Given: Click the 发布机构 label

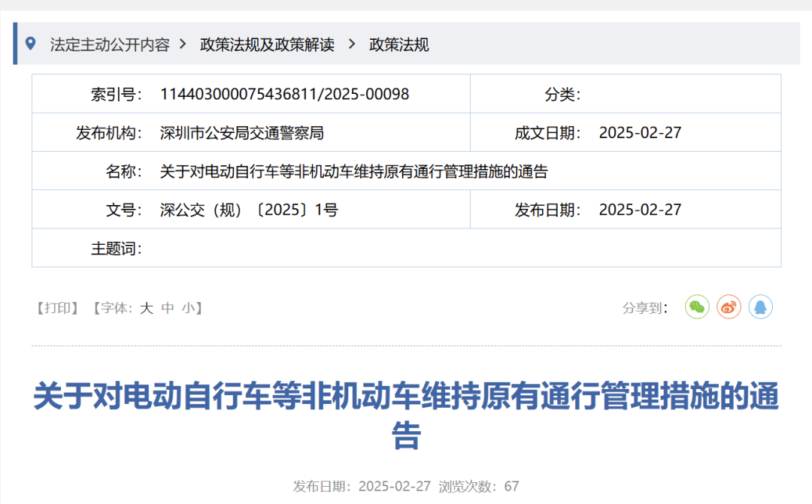Looking at the screenshot, I should (x=109, y=133).
